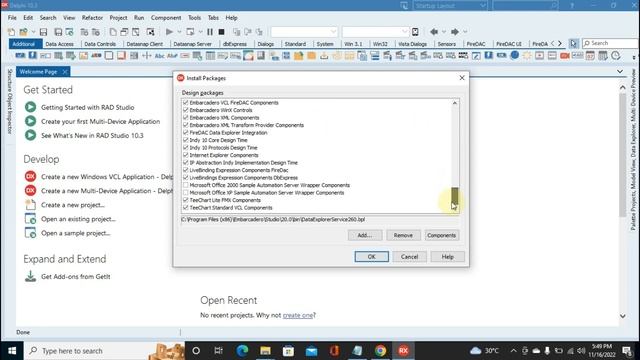Open the Run button dropdown arrow
640x360 pixels.
179,32
